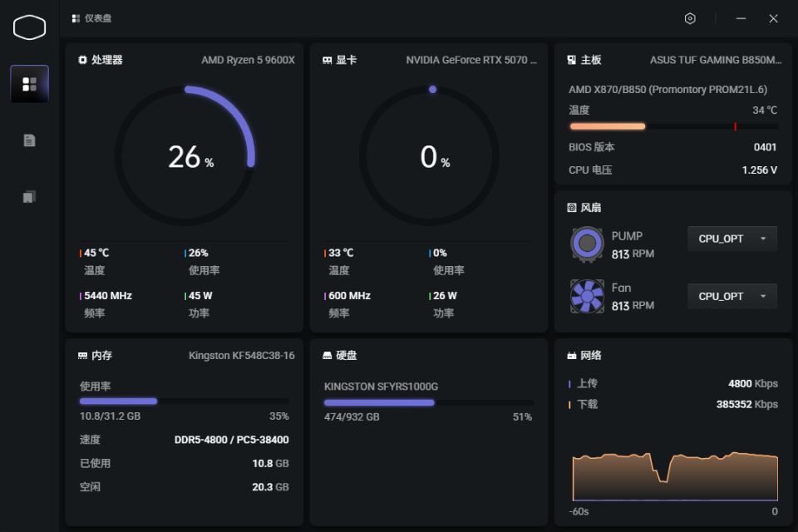This screenshot has width=798, height=532.
Task: Open the document page sidebar icon
Action: point(30,140)
